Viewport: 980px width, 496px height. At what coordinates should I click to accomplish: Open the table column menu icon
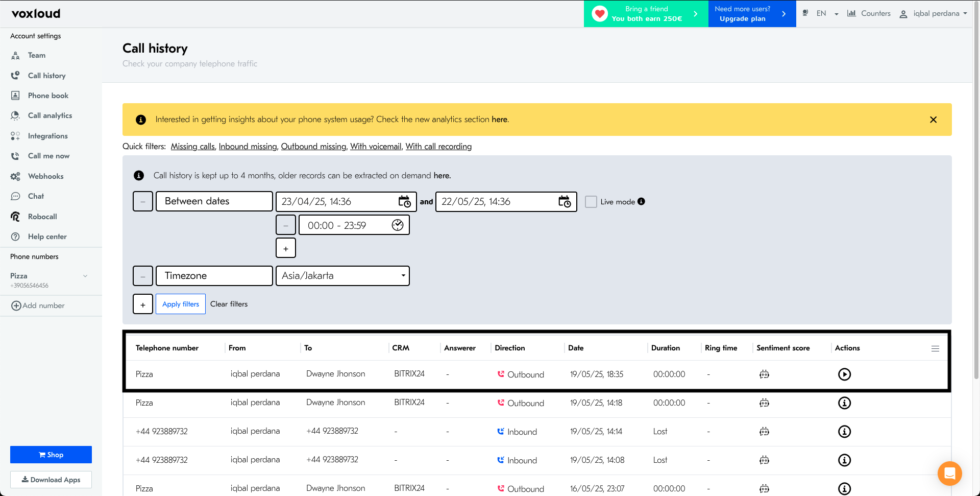click(x=935, y=348)
